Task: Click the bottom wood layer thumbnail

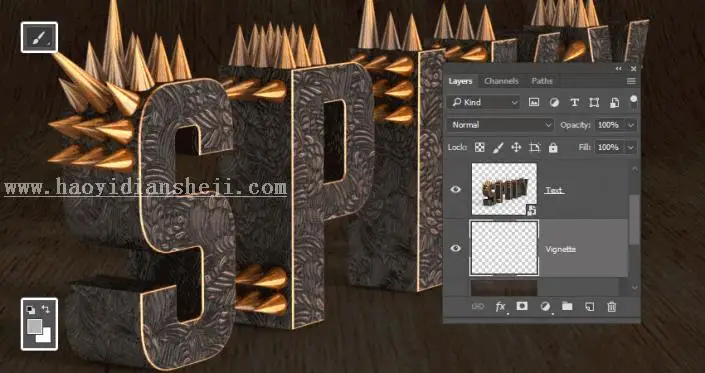Action: pos(504,288)
